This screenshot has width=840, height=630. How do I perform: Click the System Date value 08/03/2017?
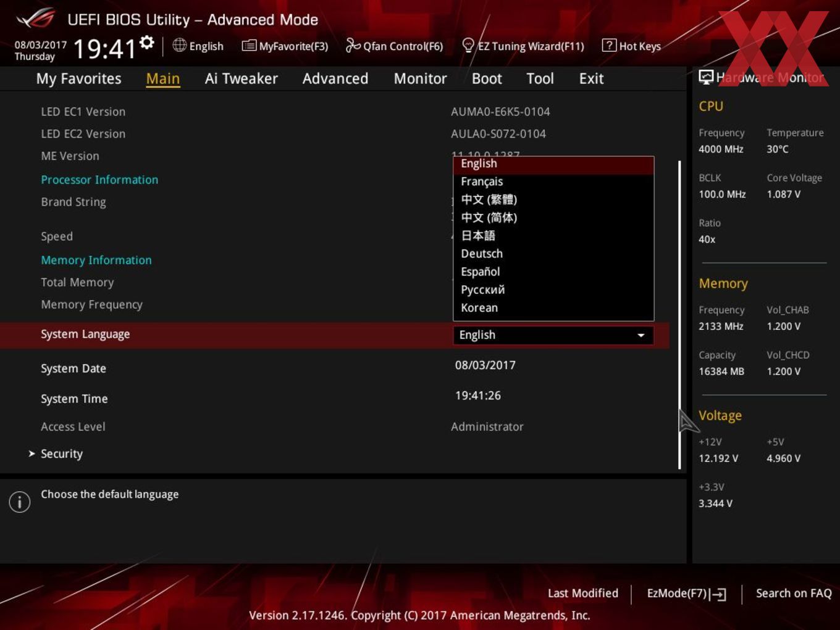tap(485, 365)
